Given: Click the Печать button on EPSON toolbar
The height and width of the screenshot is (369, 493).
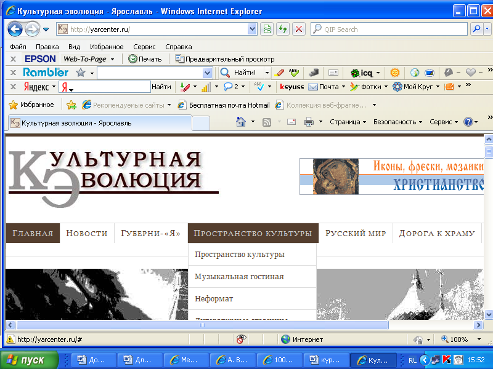Looking at the screenshot, I should 145,59.
